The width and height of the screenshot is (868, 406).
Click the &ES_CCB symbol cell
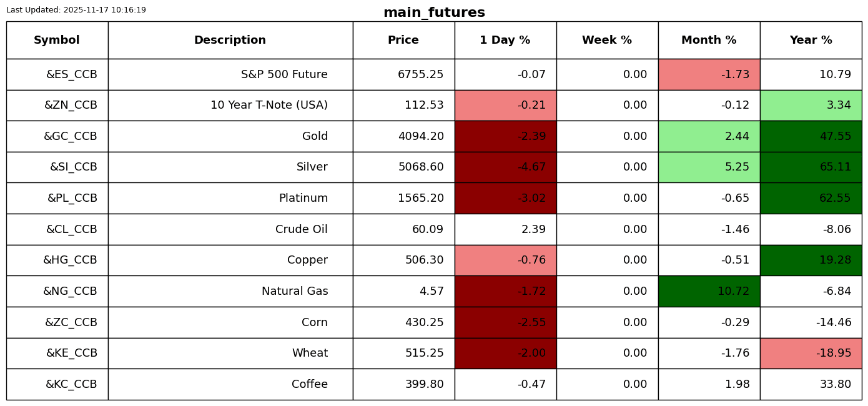71,75
